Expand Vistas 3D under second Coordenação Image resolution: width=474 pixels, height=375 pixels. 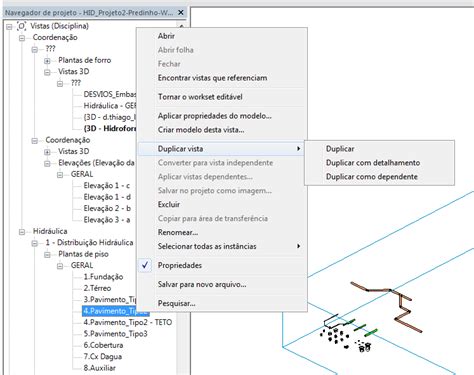47,152
